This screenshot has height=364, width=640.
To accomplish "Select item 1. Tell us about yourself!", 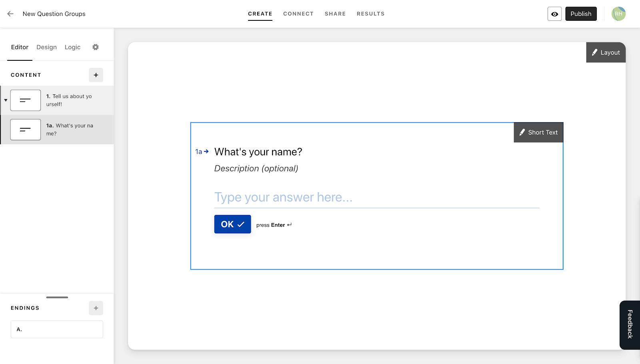I will [57, 100].
